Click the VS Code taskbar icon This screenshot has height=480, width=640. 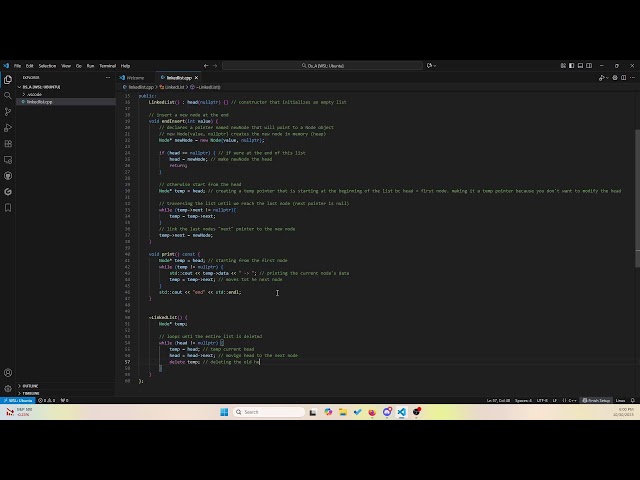402,412
